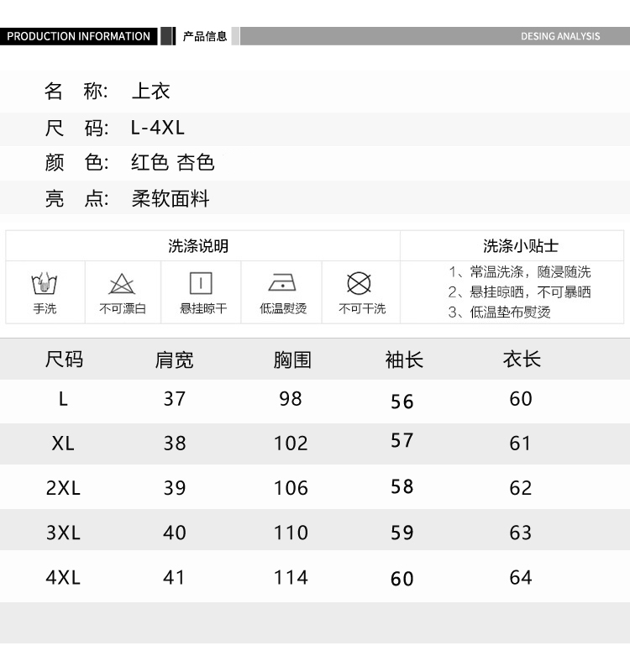Click the hang-dry (悬挂晾干) square icon
This screenshot has width=630, height=672.
pos(201,283)
